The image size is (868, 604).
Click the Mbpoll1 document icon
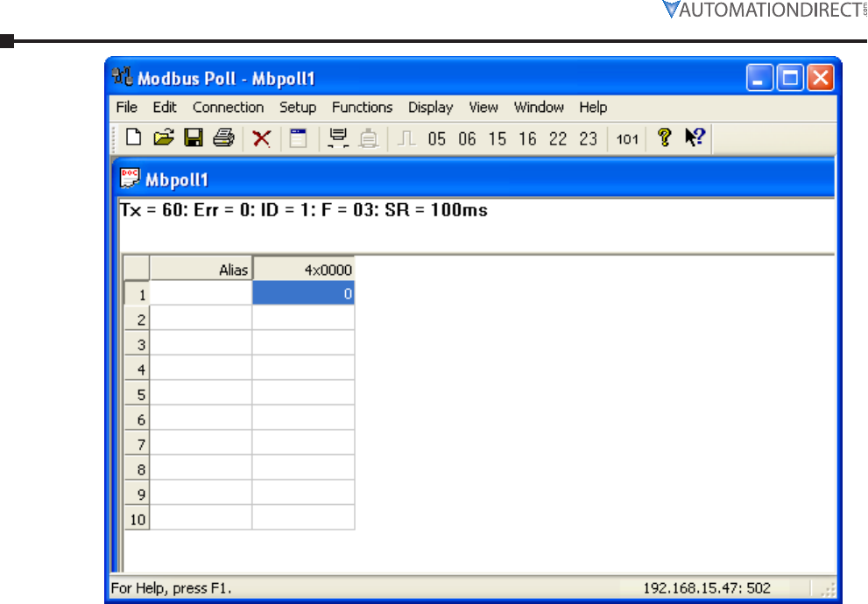[x=130, y=179]
